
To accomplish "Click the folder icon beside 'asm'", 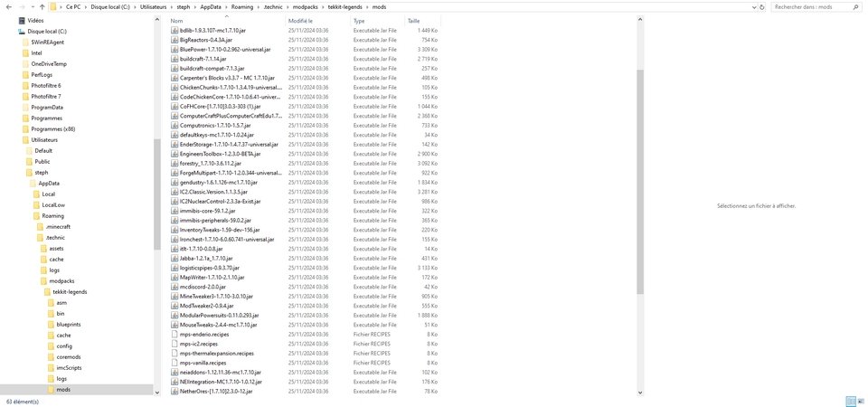I will coord(52,303).
